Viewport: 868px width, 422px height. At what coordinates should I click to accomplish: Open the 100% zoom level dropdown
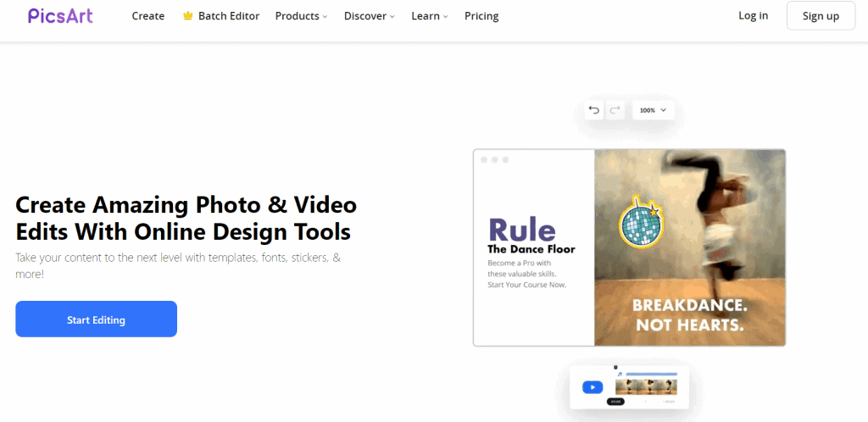click(x=653, y=110)
